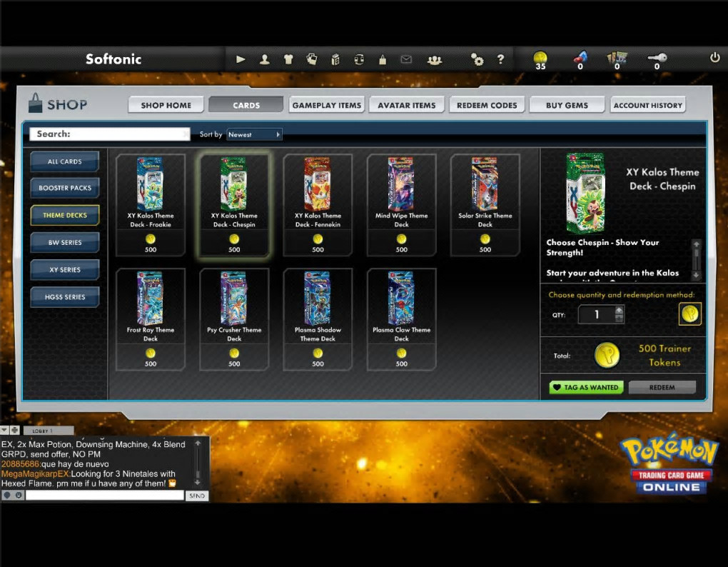Open the card collection icon

(x=312, y=59)
